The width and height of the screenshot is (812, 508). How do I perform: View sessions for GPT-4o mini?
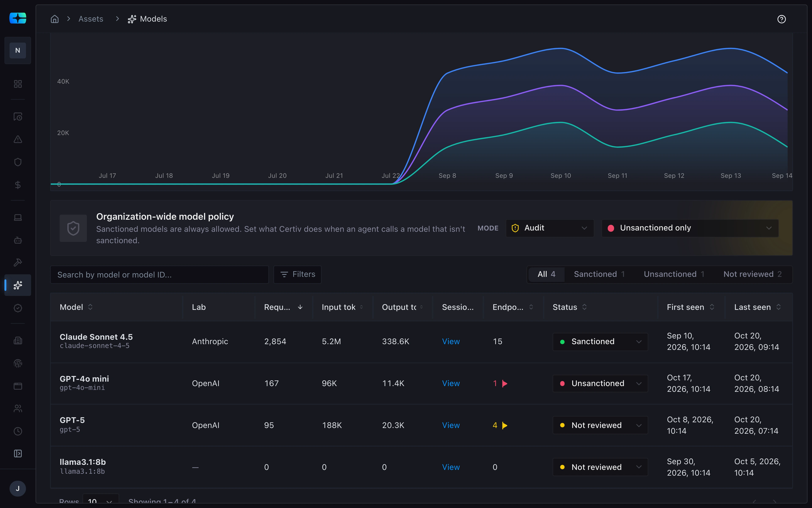tap(451, 383)
